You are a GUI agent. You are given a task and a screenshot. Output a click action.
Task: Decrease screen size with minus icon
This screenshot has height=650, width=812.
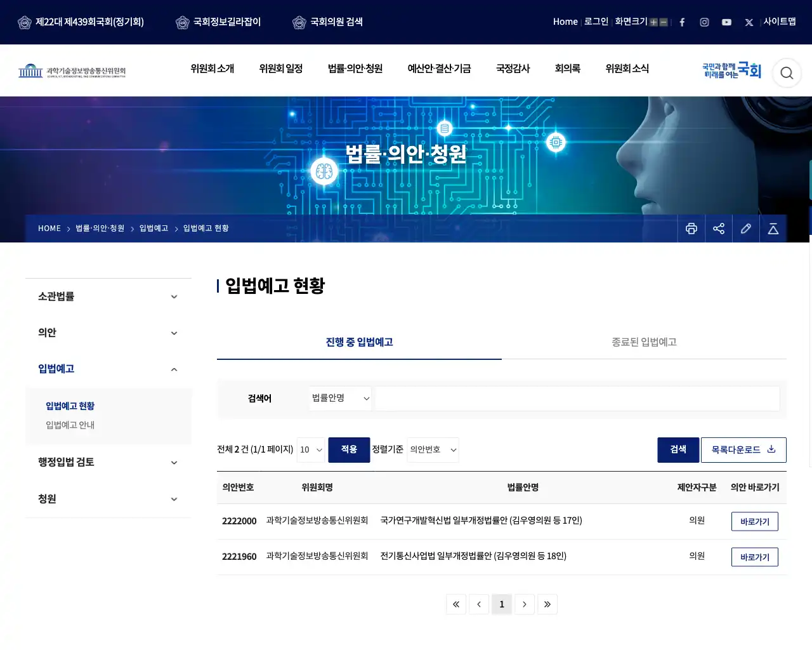(x=664, y=22)
